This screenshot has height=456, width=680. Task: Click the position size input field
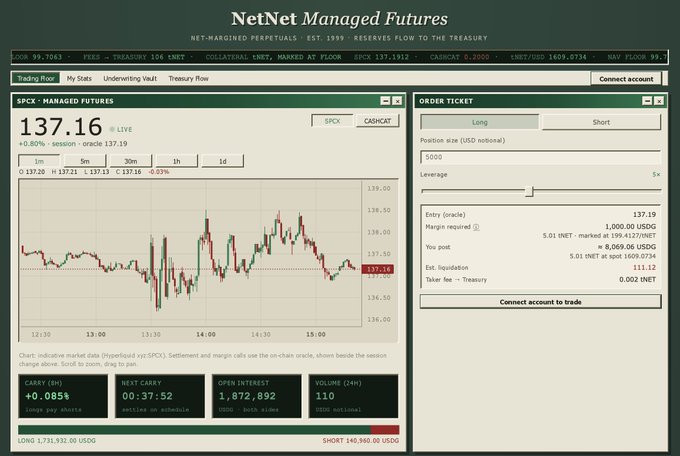[x=540, y=157]
